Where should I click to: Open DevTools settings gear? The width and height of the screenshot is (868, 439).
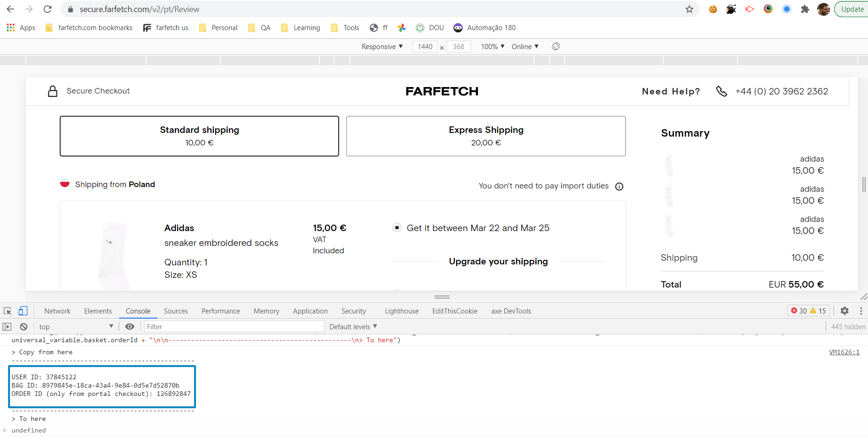pos(844,311)
